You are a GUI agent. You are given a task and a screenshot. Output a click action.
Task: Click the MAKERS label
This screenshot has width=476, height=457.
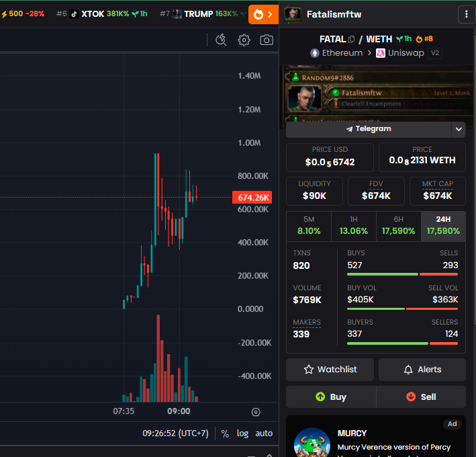[x=307, y=323]
